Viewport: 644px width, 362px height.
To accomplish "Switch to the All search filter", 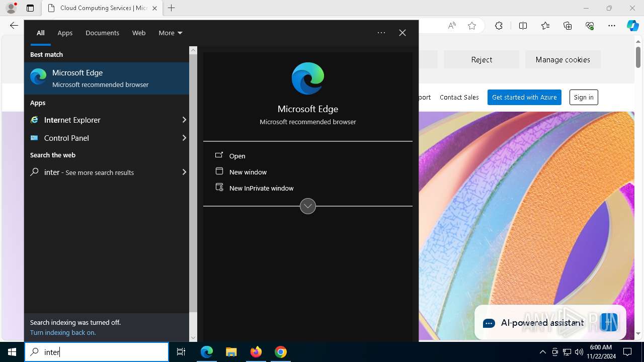I will pos(41,33).
